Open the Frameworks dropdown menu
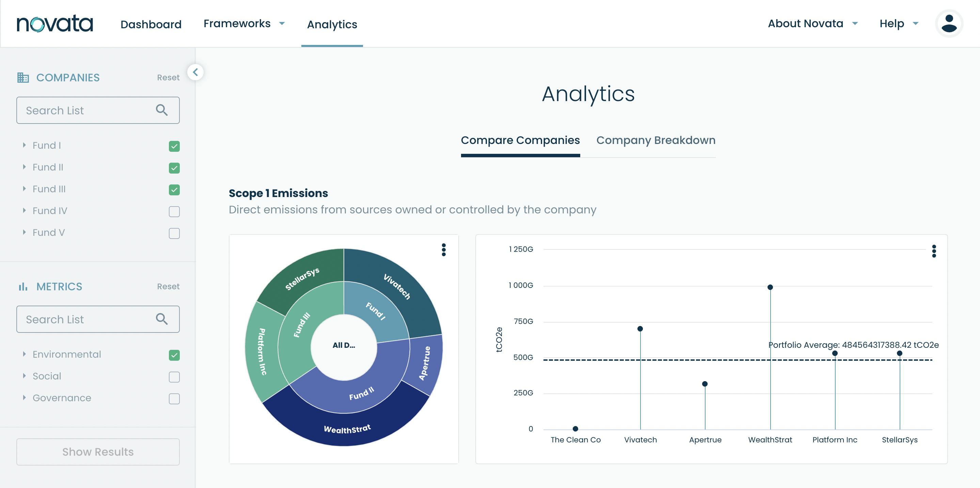Image resolution: width=980 pixels, height=488 pixels. (x=244, y=23)
